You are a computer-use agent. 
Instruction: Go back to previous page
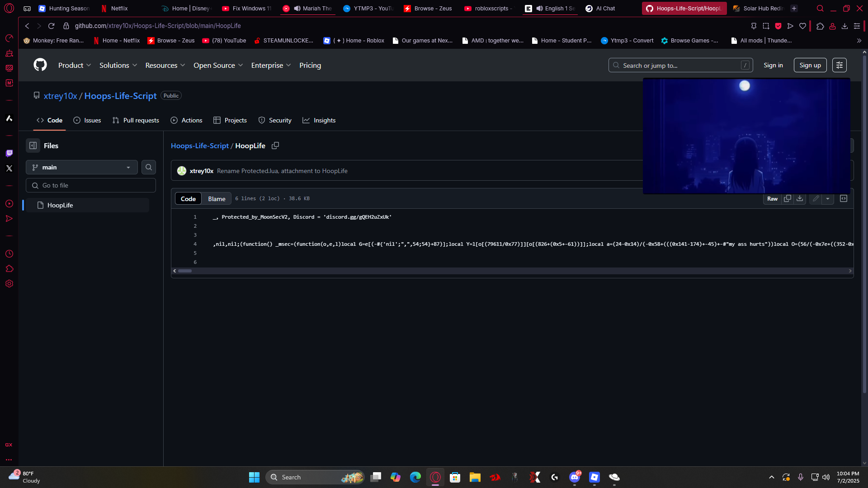[27, 26]
